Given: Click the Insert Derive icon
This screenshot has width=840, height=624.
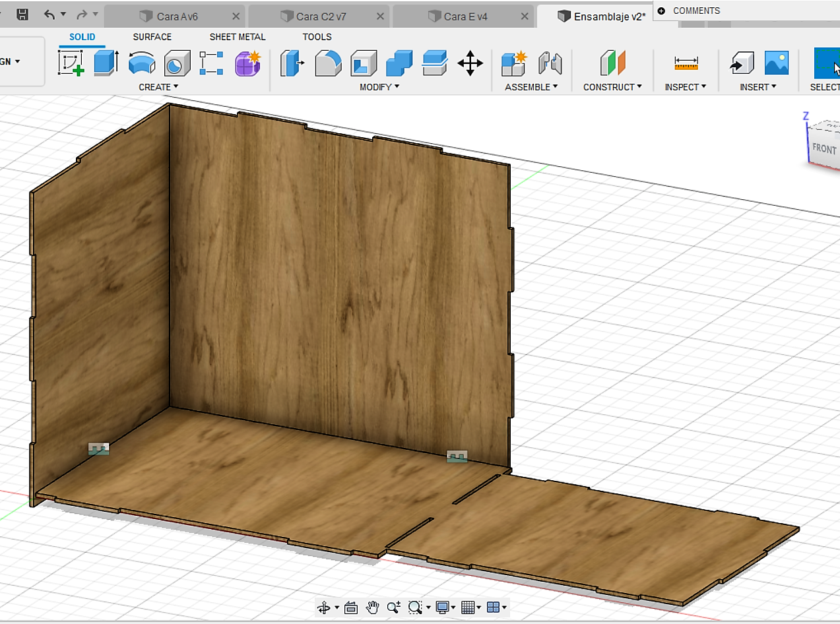Looking at the screenshot, I should 742,64.
